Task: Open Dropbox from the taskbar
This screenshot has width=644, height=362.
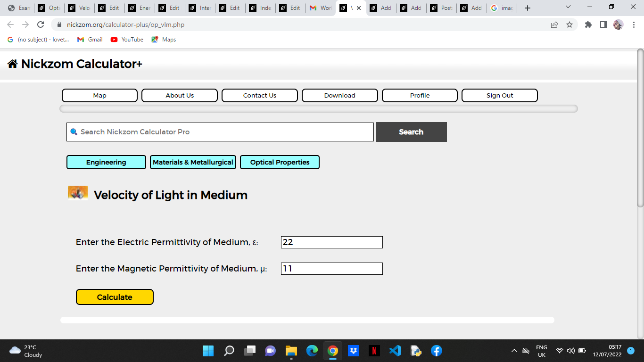Action: 354,351
